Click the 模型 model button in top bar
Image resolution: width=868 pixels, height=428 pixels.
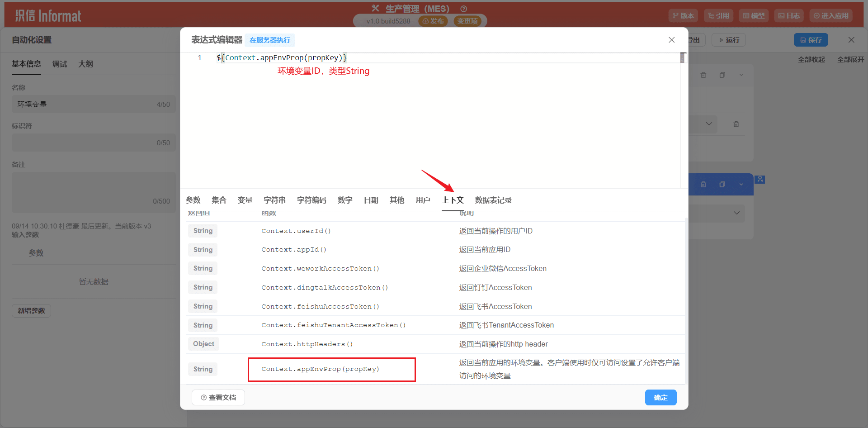(754, 15)
